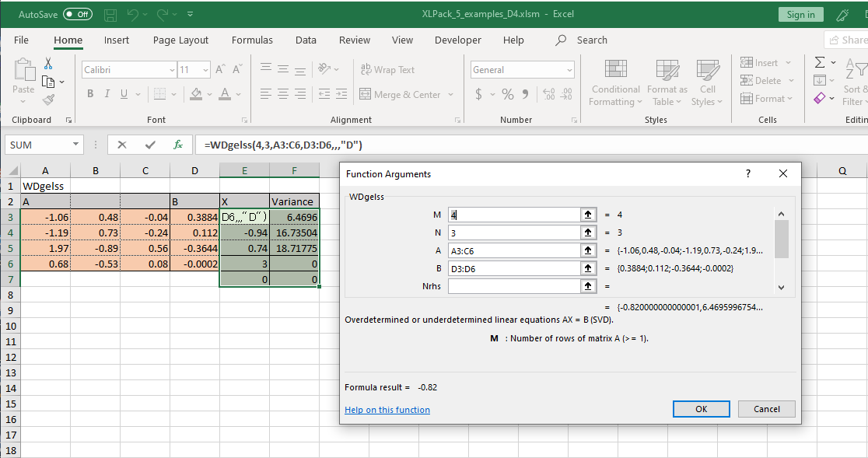Click the Increase Indent icon
Viewport: 868px width, 458px height.
341,94
